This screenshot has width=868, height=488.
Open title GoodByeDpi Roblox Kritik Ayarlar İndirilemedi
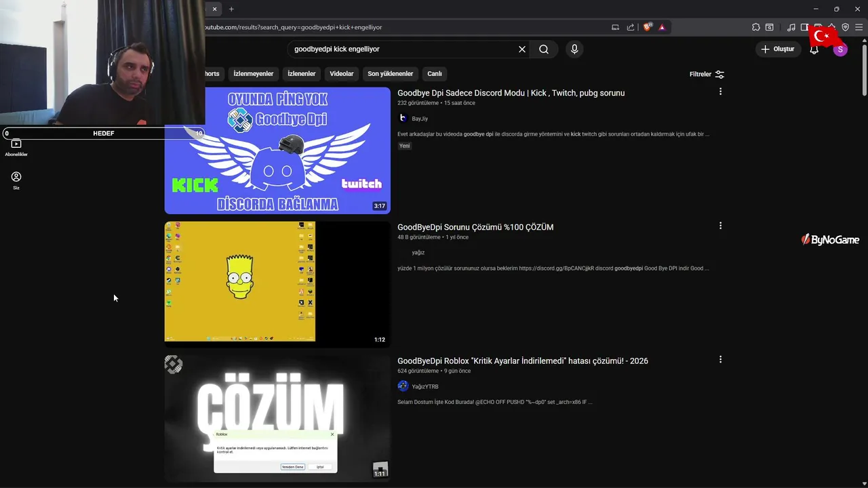point(523,361)
